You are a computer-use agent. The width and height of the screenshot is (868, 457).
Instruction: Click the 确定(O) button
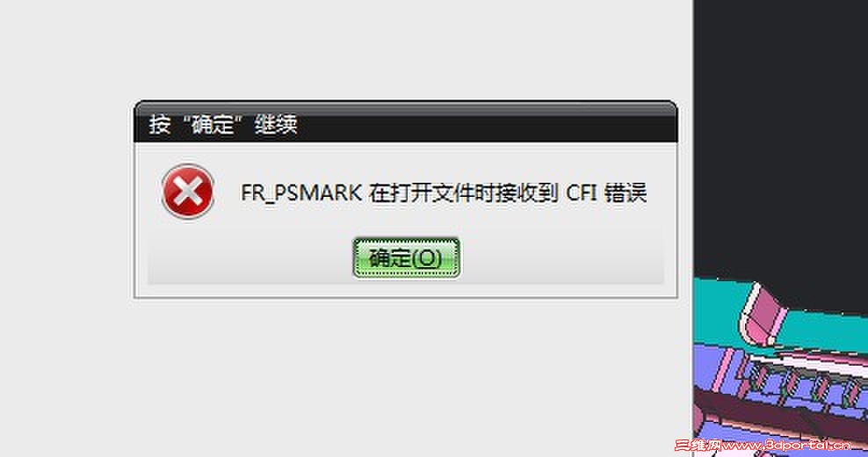click(406, 258)
